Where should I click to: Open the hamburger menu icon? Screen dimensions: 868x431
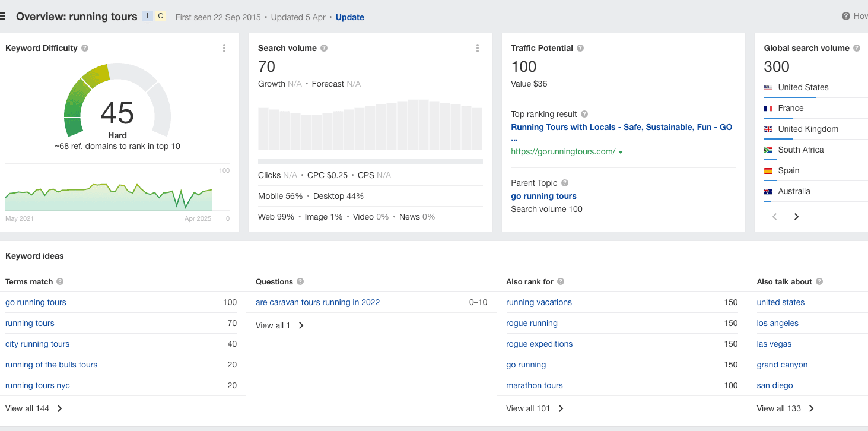point(3,17)
